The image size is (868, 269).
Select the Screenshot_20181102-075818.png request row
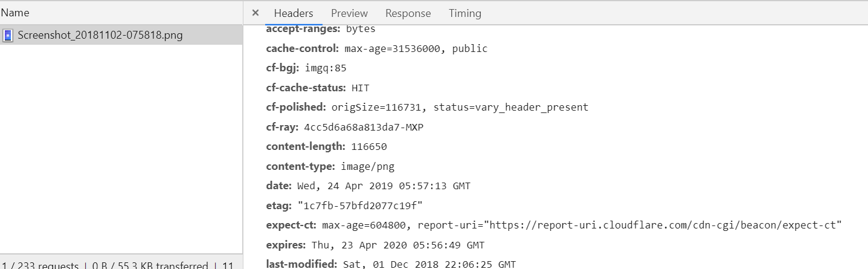point(121,35)
